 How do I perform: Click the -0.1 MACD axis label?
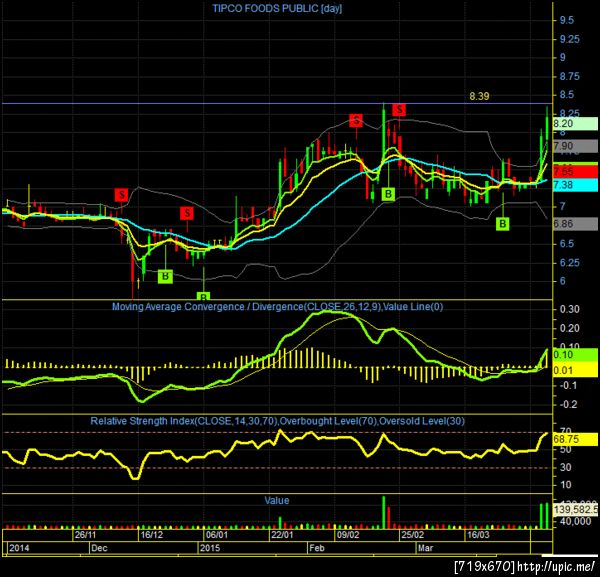(568, 385)
